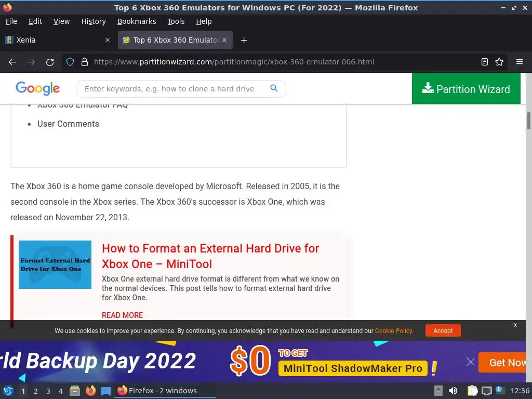532x399 pixels.
Task: Bookmark this page with the star icon
Action: tap(499, 62)
